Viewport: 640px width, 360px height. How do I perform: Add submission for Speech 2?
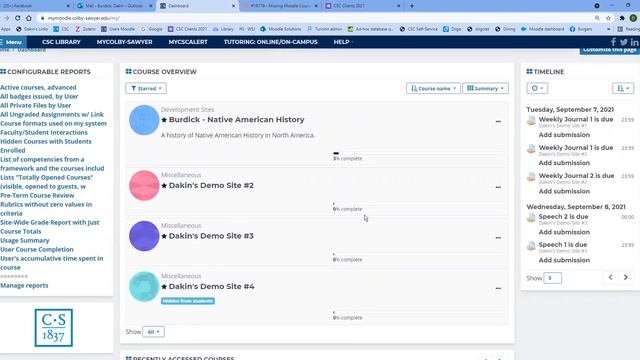(564, 232)
